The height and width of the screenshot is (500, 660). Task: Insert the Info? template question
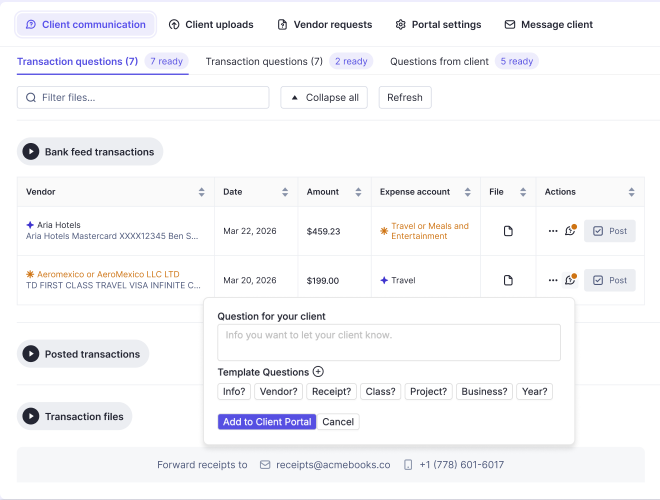234,391
